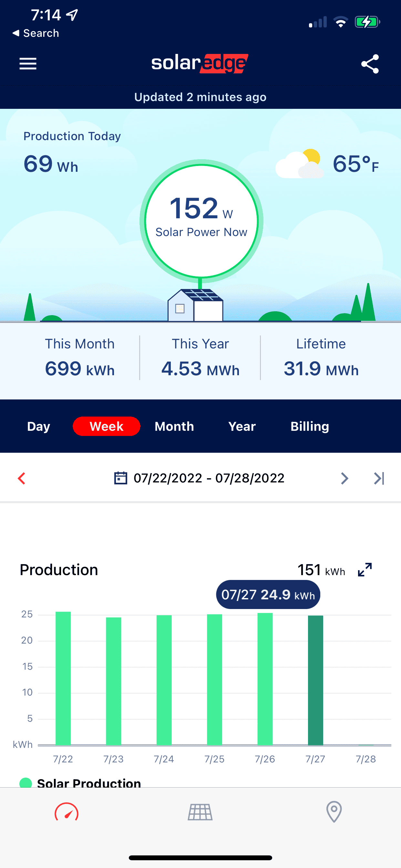
Task: Tap the 07/22/2022 - 07/28/2022 date range
Action: coord(209,478)
